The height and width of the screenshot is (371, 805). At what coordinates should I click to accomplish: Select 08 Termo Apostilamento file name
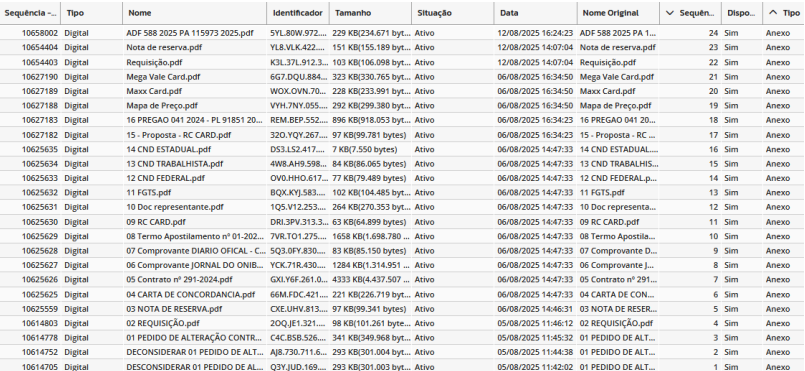(x=195, y=237)
